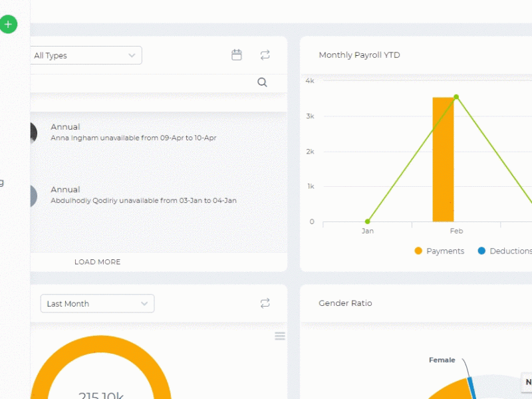Click the orange donut chart ring
The width and height of the screenshot is (532, 399).
tap(100, 342)
